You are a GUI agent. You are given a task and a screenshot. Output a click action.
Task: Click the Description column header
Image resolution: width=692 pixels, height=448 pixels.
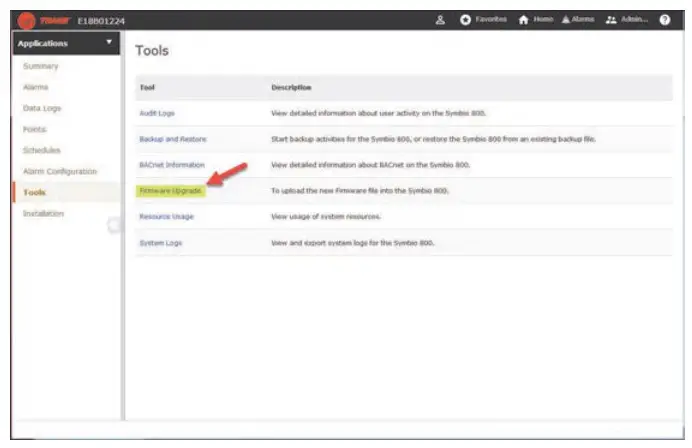291,87
